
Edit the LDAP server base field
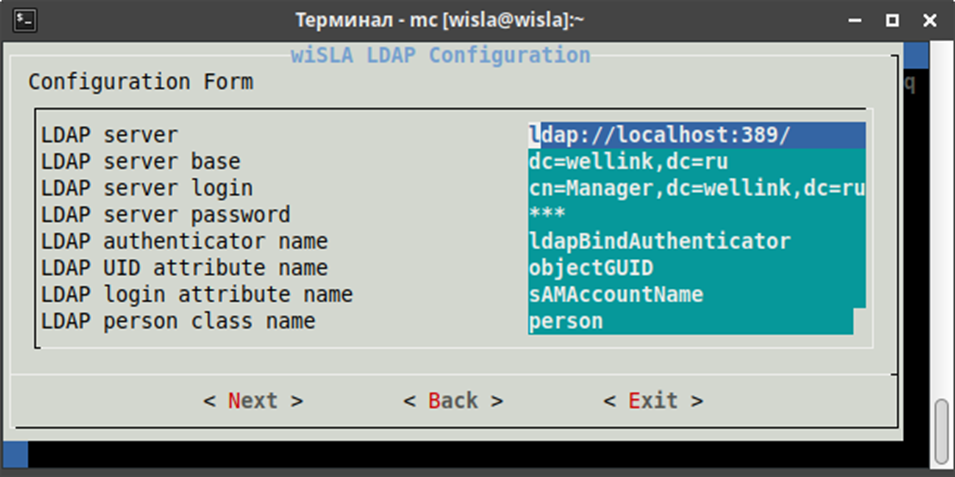coord(697,162)
